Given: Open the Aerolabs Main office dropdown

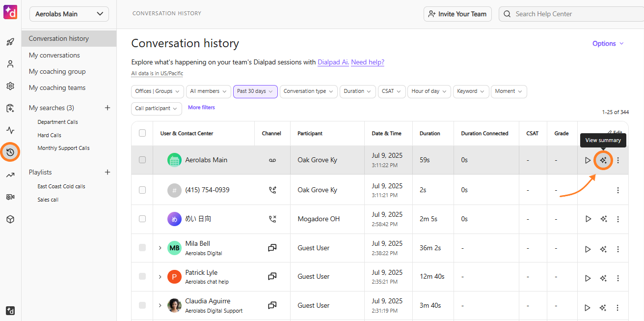Looking at the screenshot, I should pos(69,14).
